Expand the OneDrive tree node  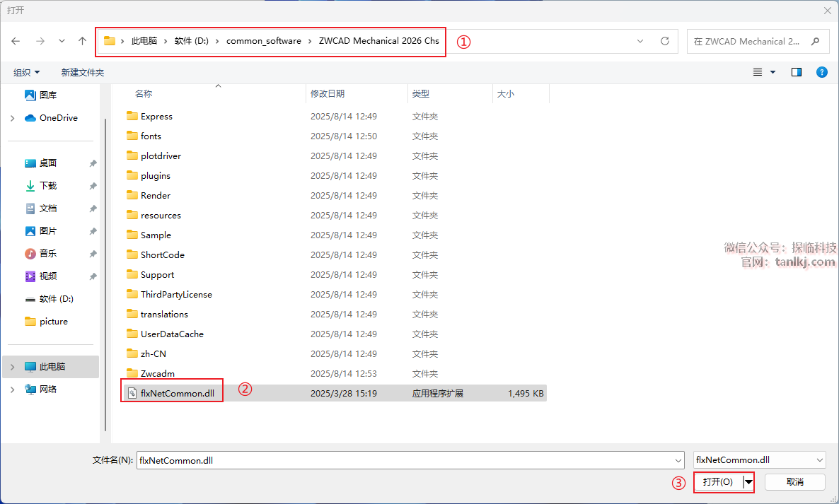12,117
